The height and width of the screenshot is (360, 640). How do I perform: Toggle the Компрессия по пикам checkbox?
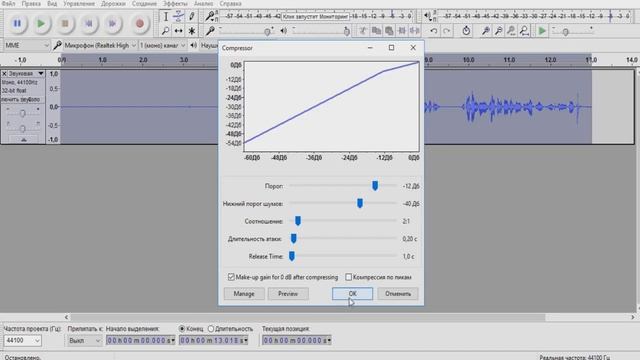(348, 277)
